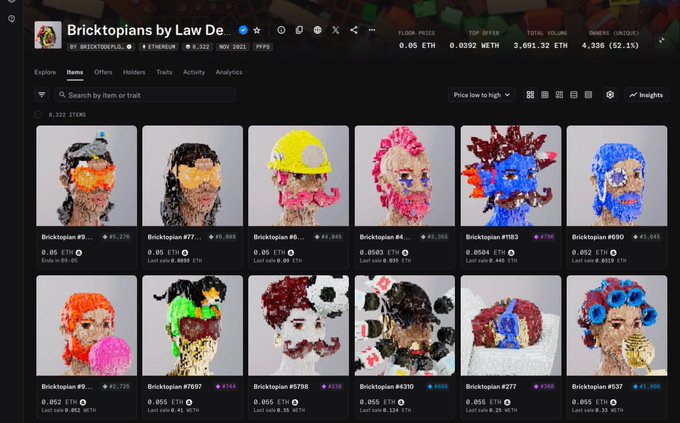Open the blue curlers Bricktopian #537 image
The height and width of the screenshot is (423, 680).
[617, 325]
